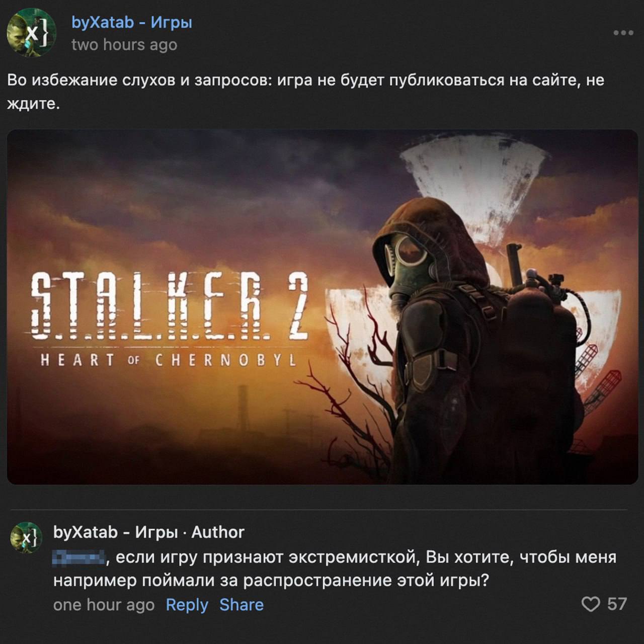
Task: Open the byXatab - Игры community from post header
Action: pyautogui.click(x=132, y=22)
